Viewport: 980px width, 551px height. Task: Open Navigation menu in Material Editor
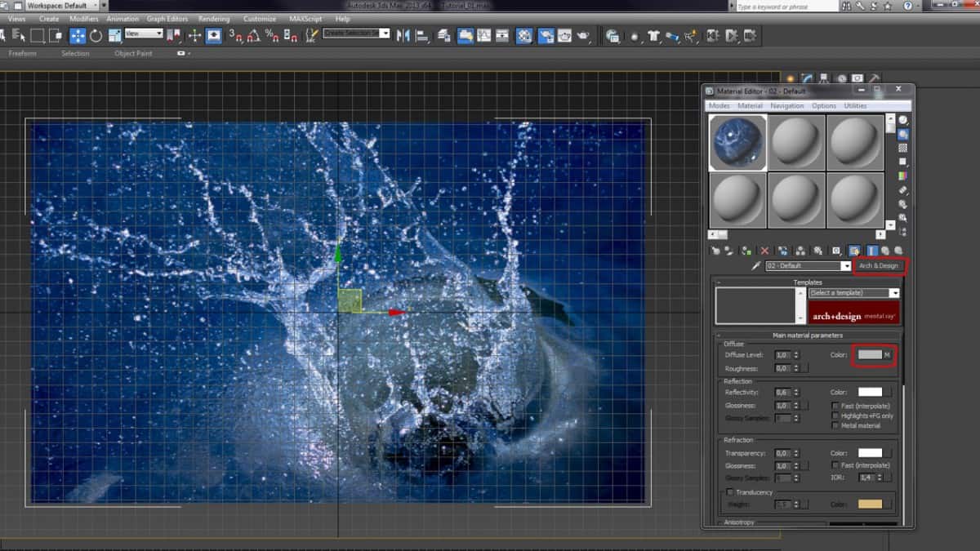click(786, 106)
